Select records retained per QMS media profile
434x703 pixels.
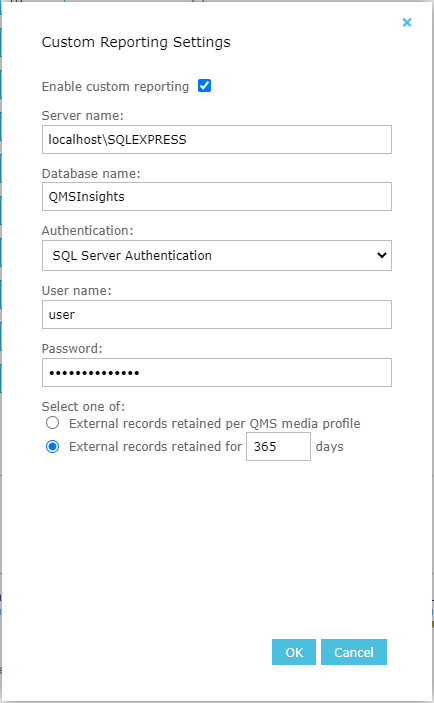tap(52, 423)
